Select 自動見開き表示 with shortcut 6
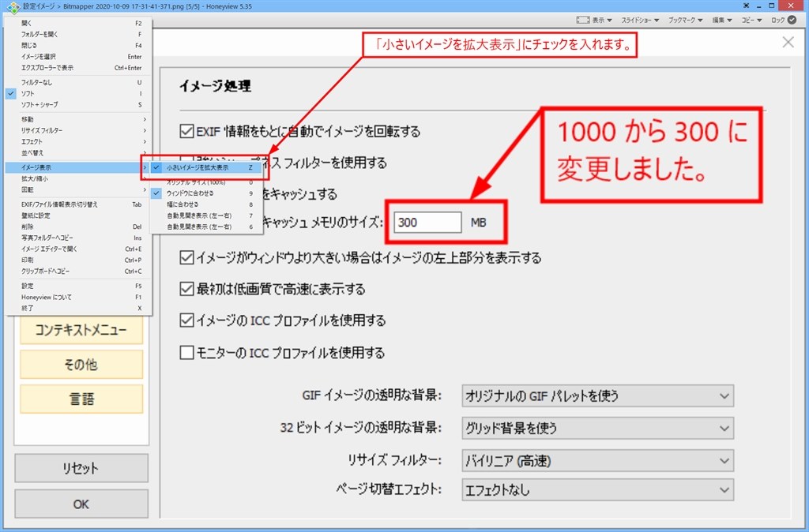The height and width of the screenshot is (532, 809). coord(206,227)
